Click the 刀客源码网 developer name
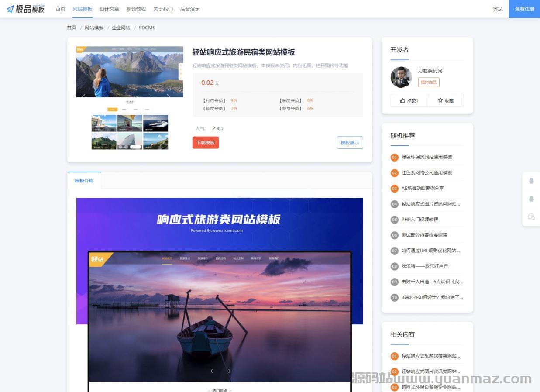The image size is (540, 392). point(430,71)
